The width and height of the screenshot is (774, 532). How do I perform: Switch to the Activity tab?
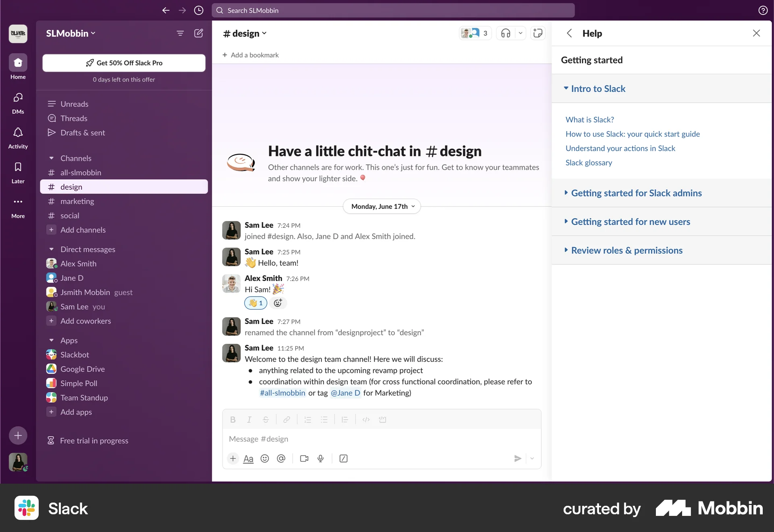click(17, 137)
